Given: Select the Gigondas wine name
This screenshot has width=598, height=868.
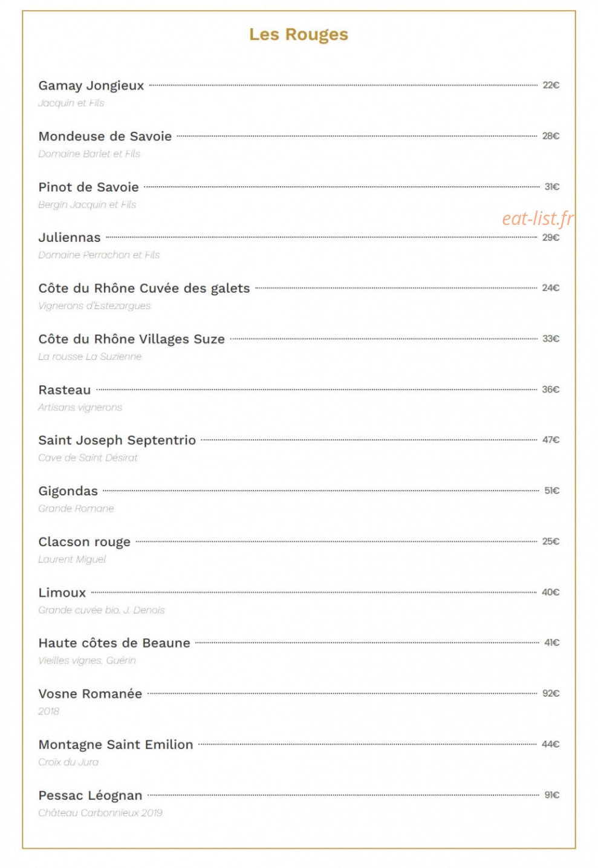Looking at the screenshot, I should coord(68,491).
